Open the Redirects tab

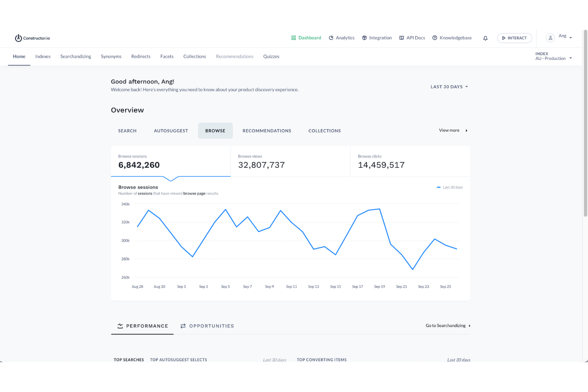(141, 56)
